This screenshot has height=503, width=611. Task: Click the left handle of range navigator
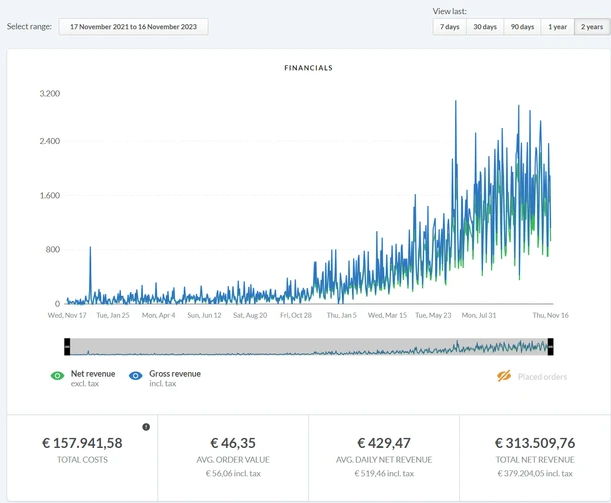[67, 346]
